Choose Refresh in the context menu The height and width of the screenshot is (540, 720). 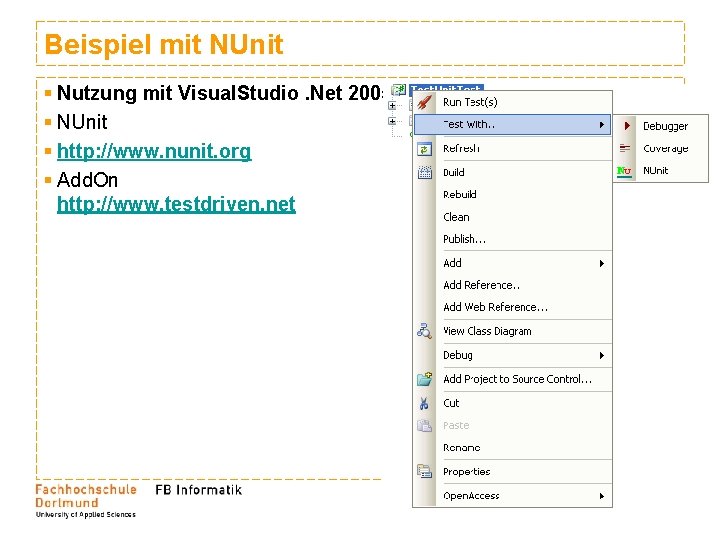pyautogui.click(x=512, y=148)
